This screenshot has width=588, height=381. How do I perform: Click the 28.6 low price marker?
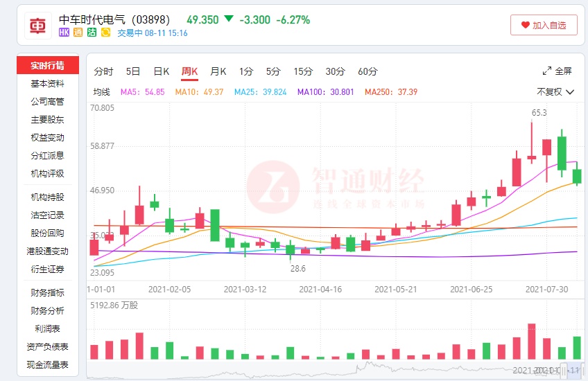pyautogui.click(x=297, y=269)
